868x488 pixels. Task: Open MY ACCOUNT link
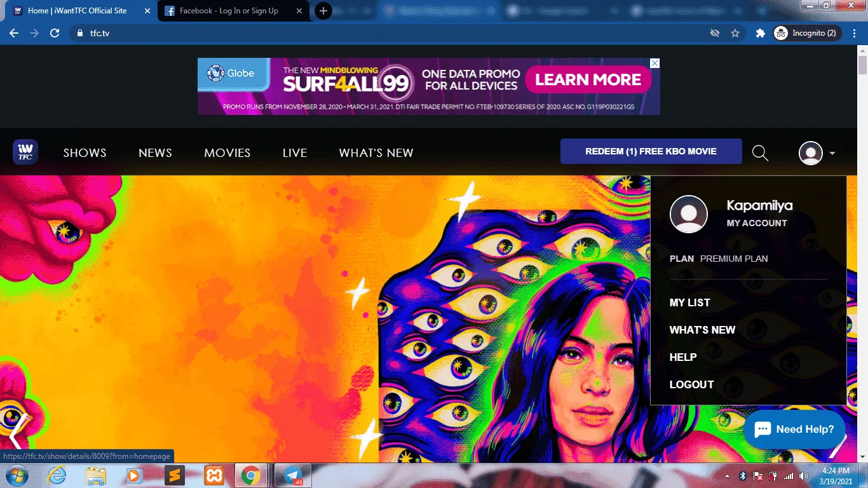(757, 223)
